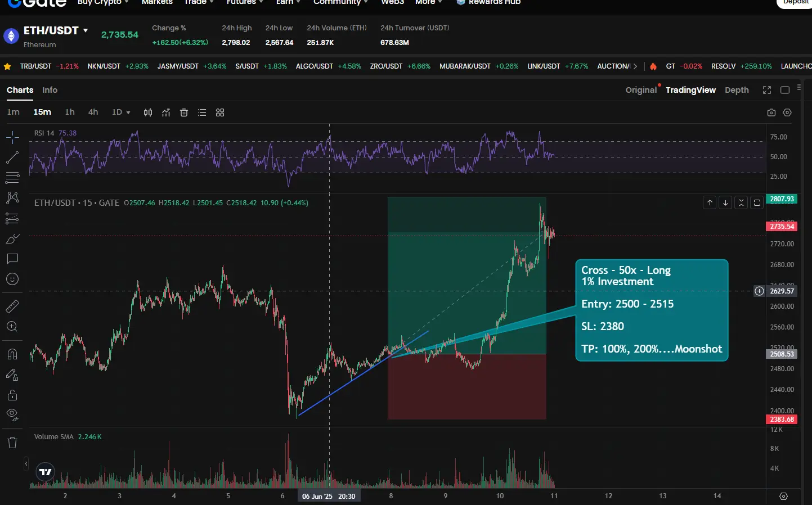Screen dimensions: 812x505
Task: Select the crosshair cursor tool
Action: coord(12,137)
